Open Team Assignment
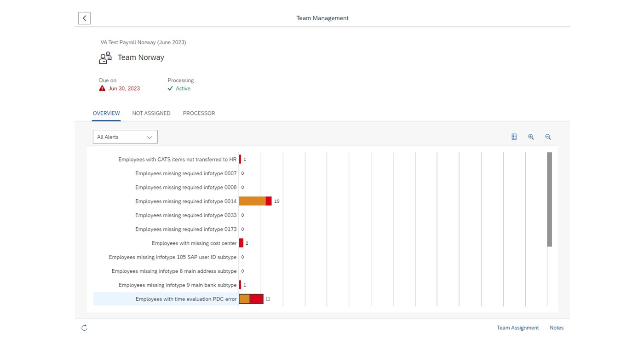Image resolution: width=644 pixels, height=345 pixels. pos(517,328)
